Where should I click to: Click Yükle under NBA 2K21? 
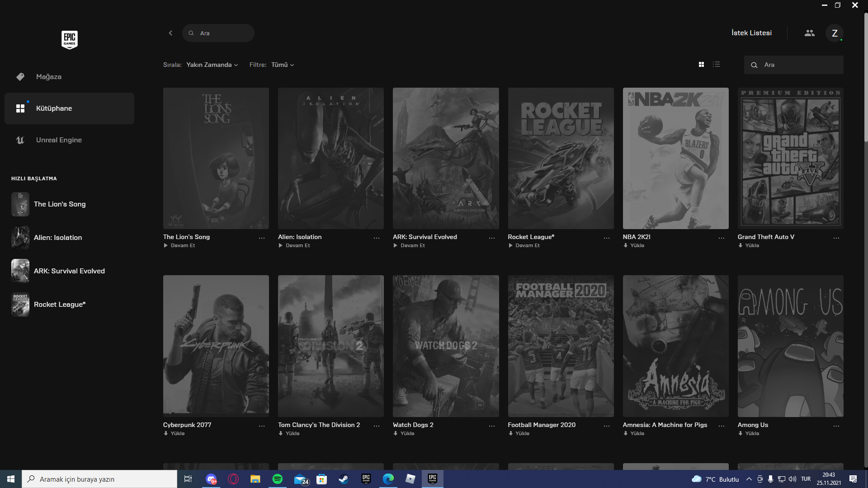[x=634, y=245]
